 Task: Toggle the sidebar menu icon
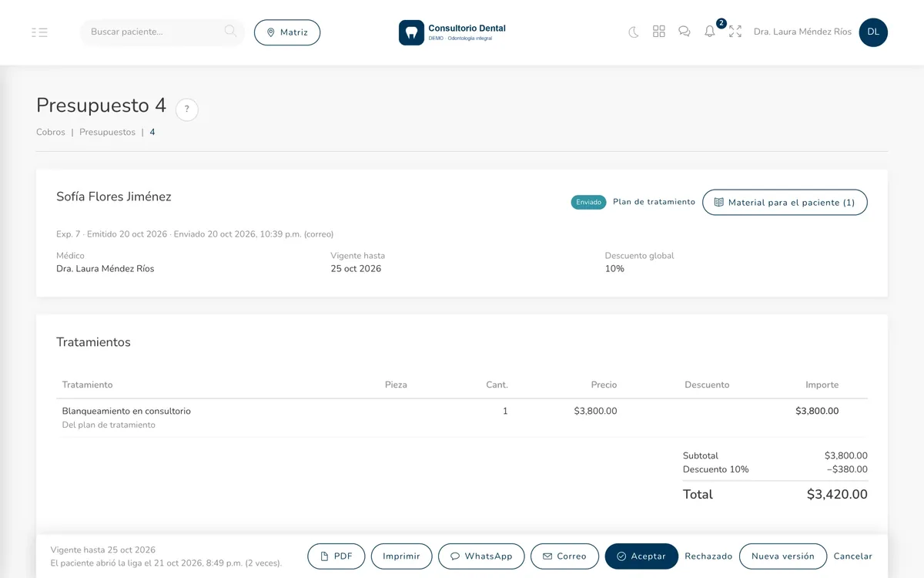(40, 32)
